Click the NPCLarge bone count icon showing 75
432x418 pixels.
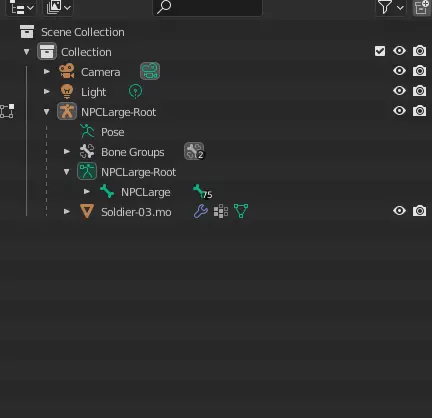[202, 191]
